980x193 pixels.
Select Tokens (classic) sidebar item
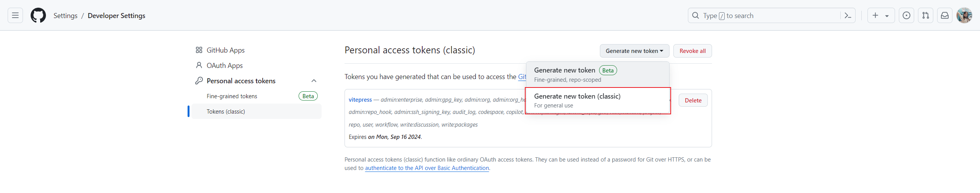pyautogui.click(x=226, y=112)
